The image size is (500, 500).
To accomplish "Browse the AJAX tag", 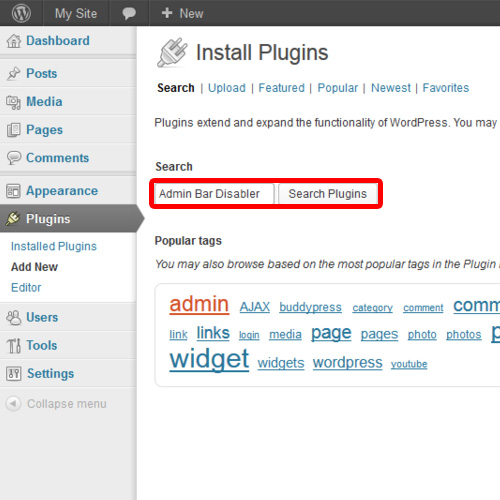I will click(x=255, y=307).
